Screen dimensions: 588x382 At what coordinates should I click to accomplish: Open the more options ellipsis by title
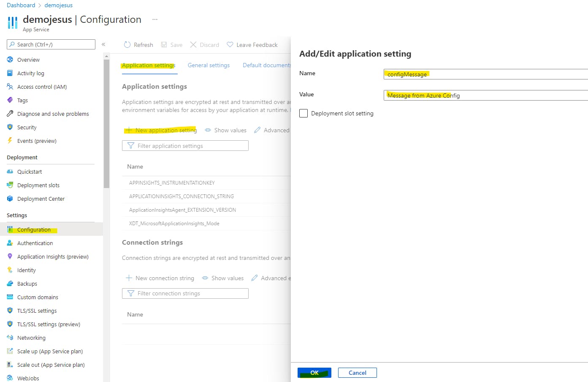point(155,19)
